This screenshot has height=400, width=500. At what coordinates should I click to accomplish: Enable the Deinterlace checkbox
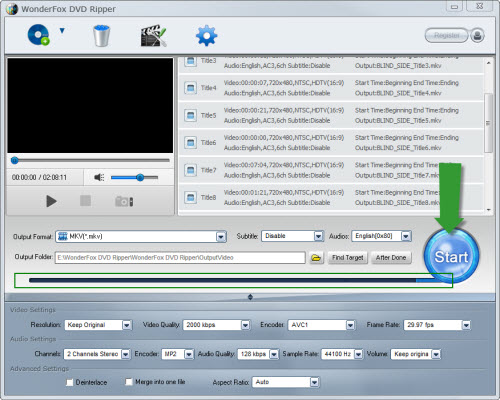[x=69, y=382]
